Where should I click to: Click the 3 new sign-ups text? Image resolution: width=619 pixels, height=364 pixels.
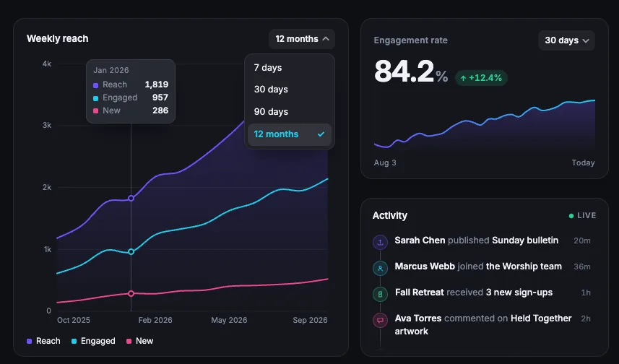[519, 292]
